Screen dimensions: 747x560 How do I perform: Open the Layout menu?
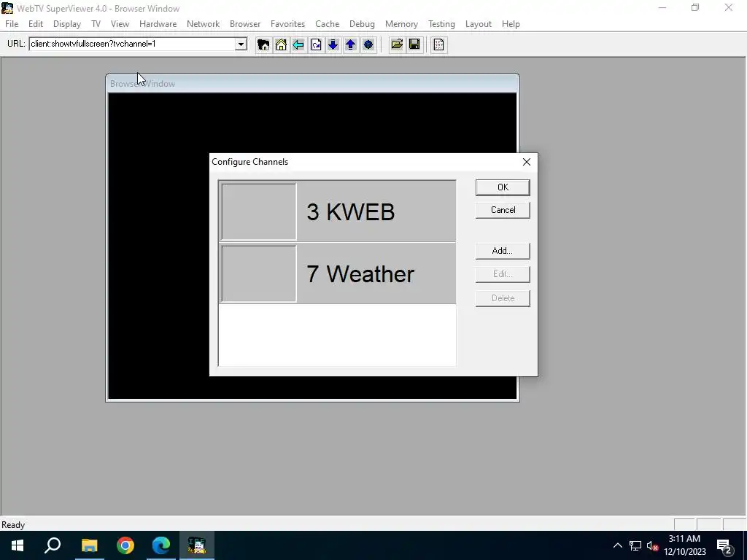479,24
